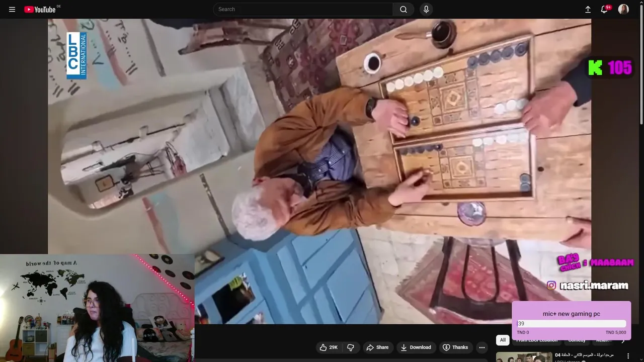The image size is (644, 362).
Task: Open the notifications bell
Action: point(605,9)
